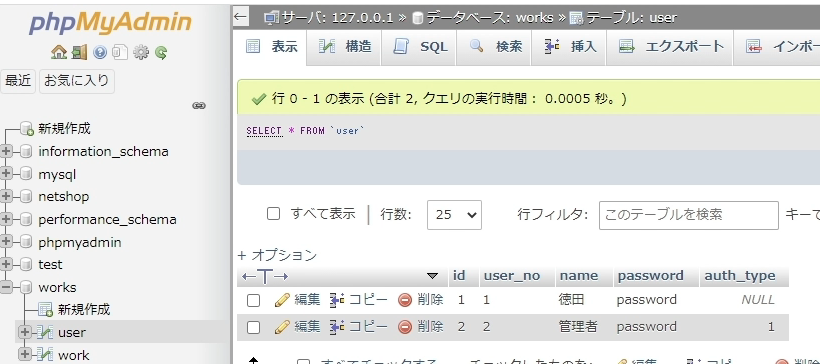Collapse navigation panel with left arrow icon
This screenshot has width=820, height=364.
(x=240, y=17)
